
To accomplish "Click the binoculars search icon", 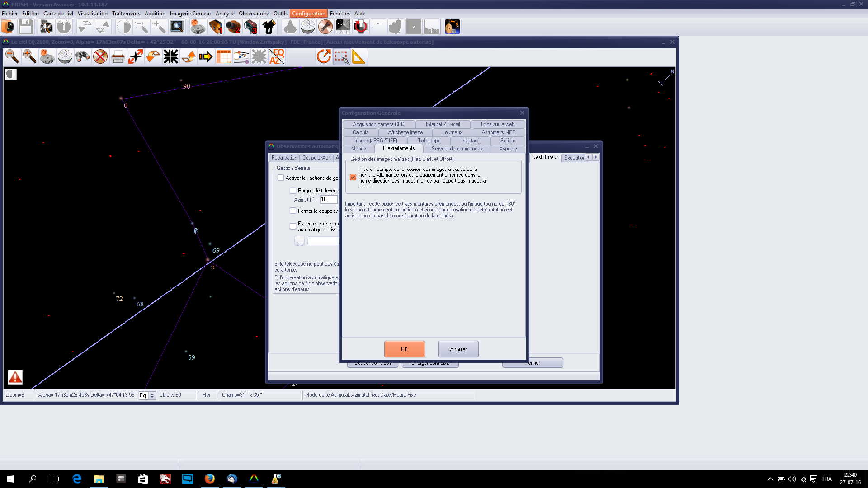I will [x=83, y=57].
